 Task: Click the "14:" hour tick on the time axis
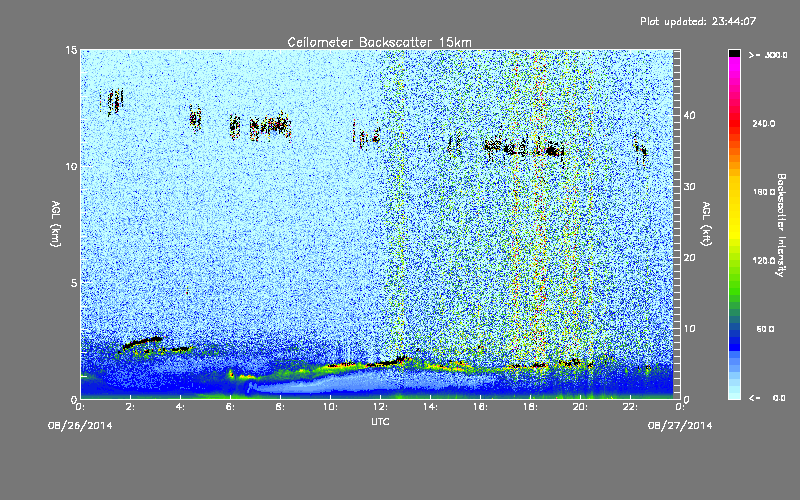[x=430, y=407]
